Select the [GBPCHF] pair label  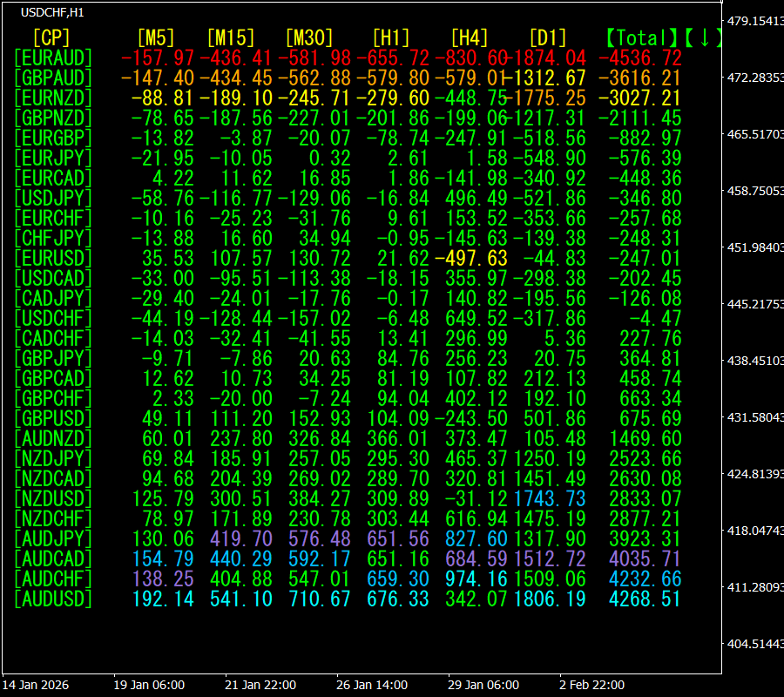[x=53, y=398]
